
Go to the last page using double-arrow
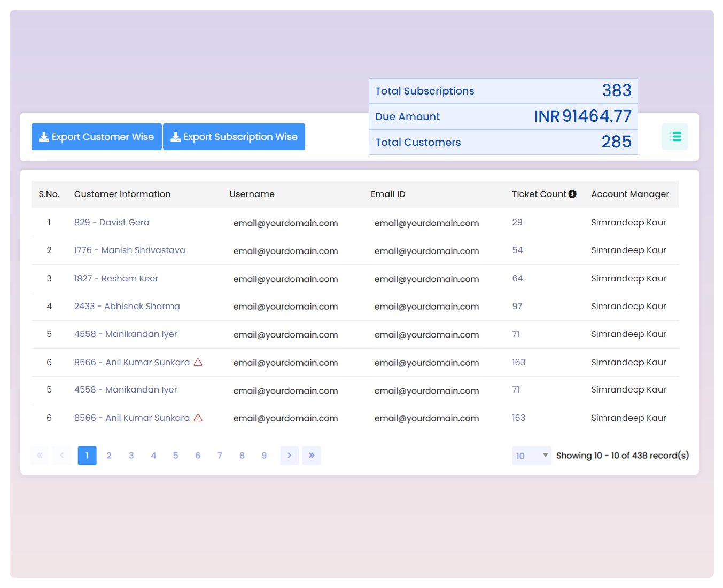[x=311, y=456]
